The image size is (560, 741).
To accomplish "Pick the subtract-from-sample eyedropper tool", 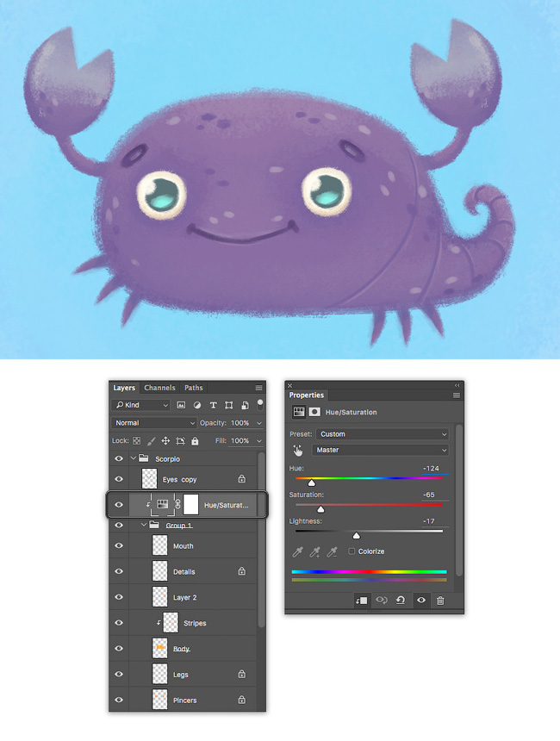I will click(333, 551).
